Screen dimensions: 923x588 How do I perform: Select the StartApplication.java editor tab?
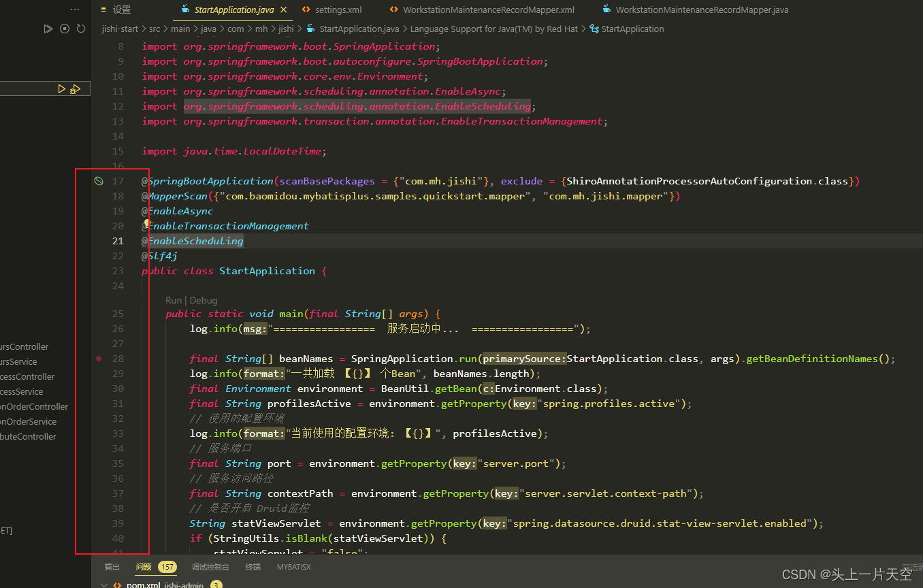click(234, 10)
